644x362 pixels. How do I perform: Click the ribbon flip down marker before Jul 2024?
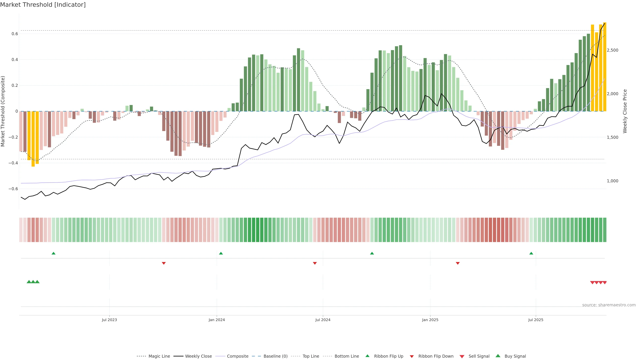tap(315, 263)
